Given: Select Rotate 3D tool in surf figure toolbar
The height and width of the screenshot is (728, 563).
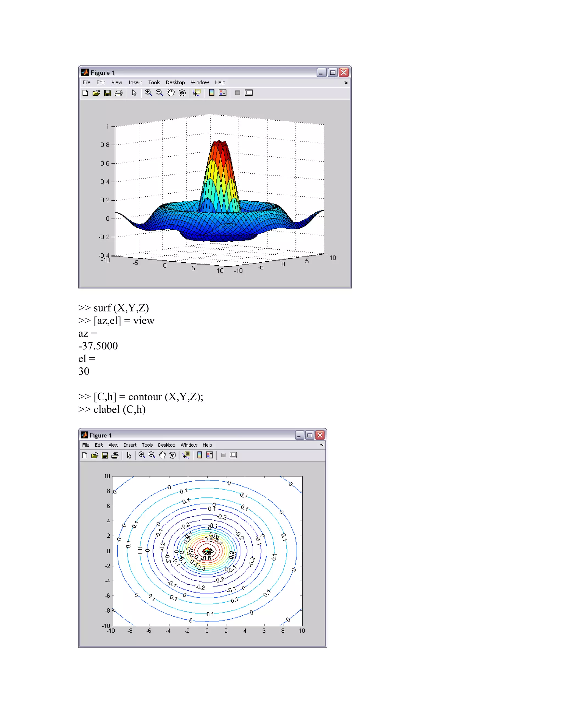Looking at the screenshot, I should pyautogui.click(x=182, y=93).
